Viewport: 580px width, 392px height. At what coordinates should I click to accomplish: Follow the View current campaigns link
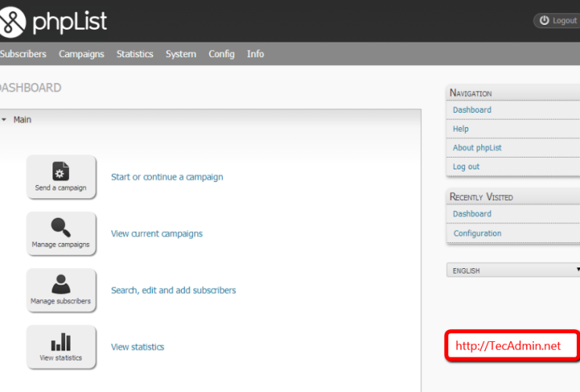coord(157,234)
